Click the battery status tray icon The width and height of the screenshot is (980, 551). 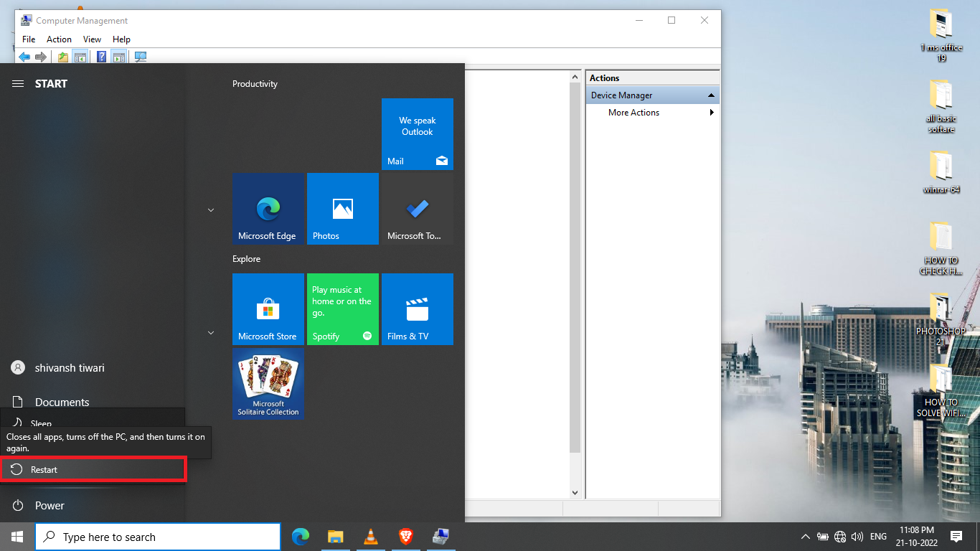pyautogui.click(x=823, y=537)
